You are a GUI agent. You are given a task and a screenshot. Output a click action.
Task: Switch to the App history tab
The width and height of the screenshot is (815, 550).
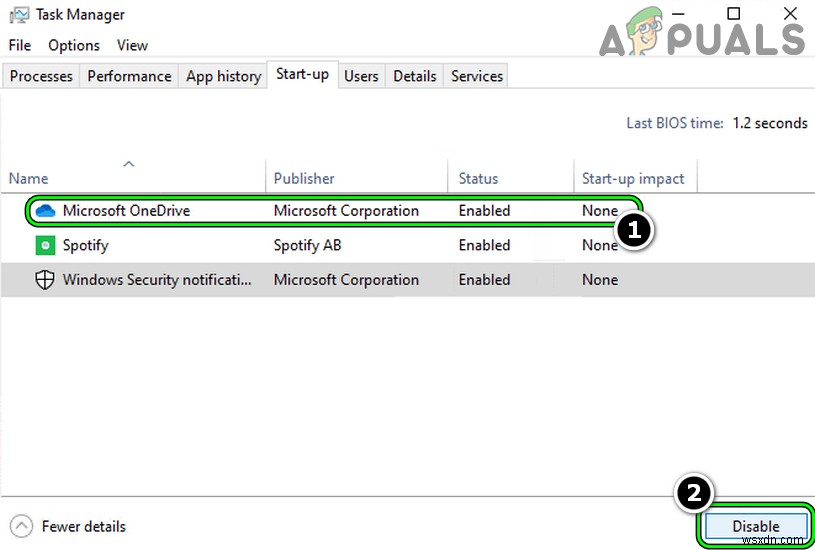(x=224, y=76)
